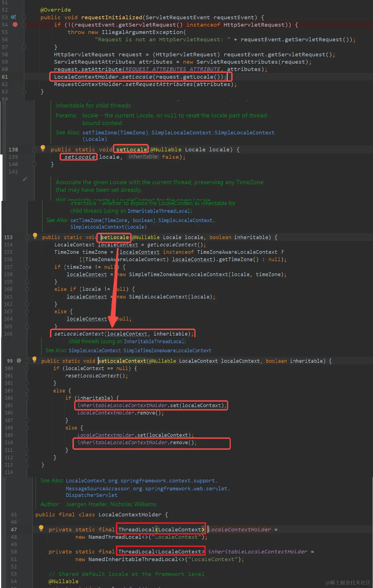Click SimpleTimeZoneAwareLocaleContext constructor on line 158

[x=178, y=274]
